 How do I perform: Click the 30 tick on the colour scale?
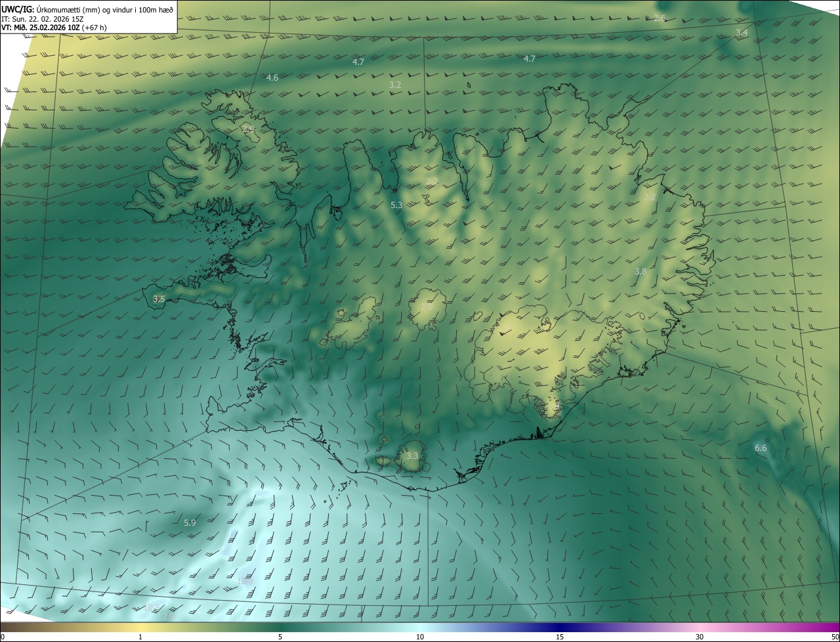700,637
